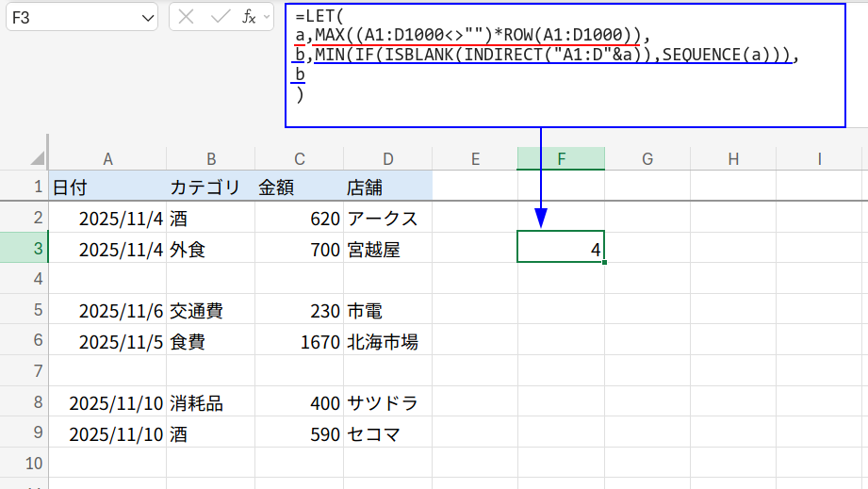The width and height of the screenshot is (868, 489).
Task: Select row 5 header
Action: pyautogui.click(x=25, y=309)
